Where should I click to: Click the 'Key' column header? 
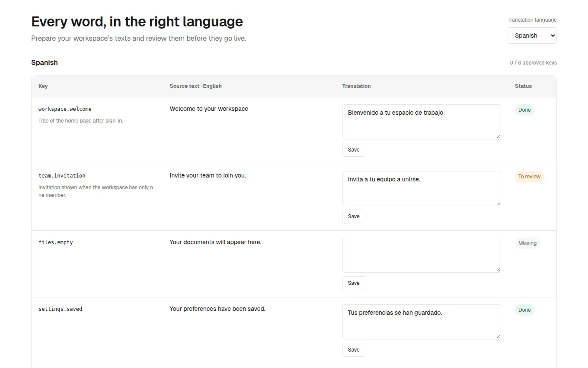pos(43,86)
